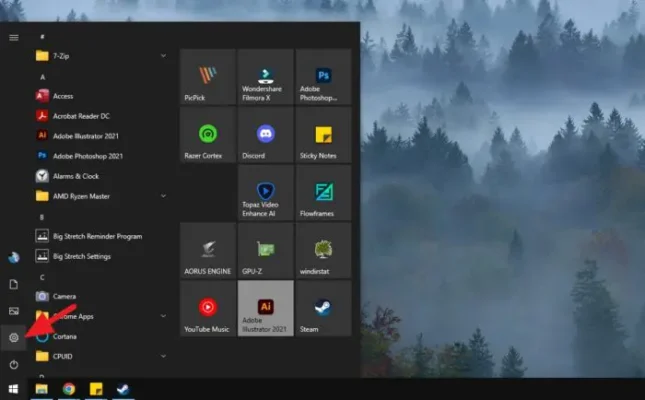Launch AORUS ENGINE tile
The height and width of the screenshot is (400, 645).
click(x=208, y=251)
